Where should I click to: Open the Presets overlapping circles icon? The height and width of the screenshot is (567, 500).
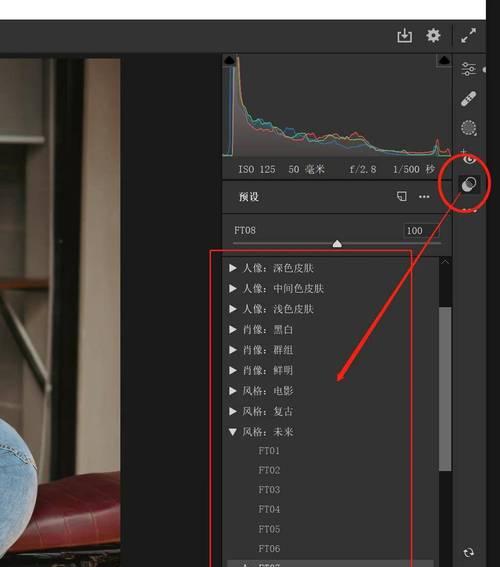(x=469, y=184)
